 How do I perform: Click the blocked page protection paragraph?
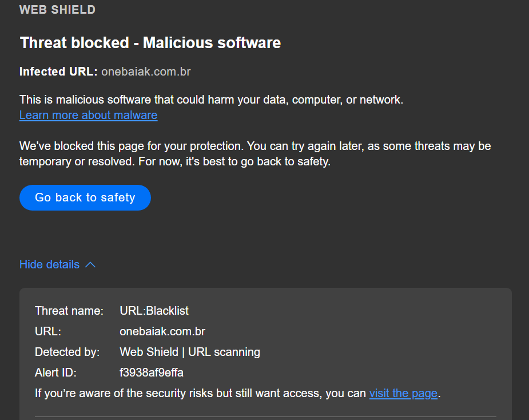click(254, 153)
